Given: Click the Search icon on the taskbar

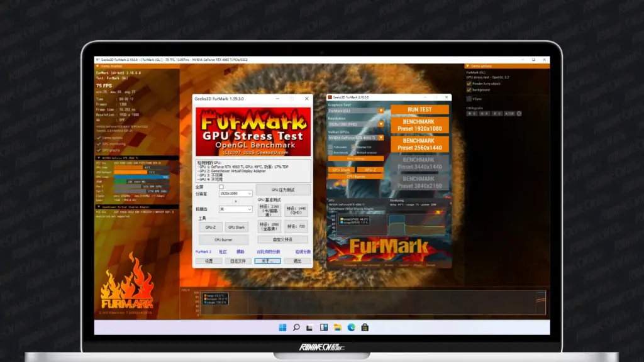Looking at the screenshot, I should (x=296, y=327).
